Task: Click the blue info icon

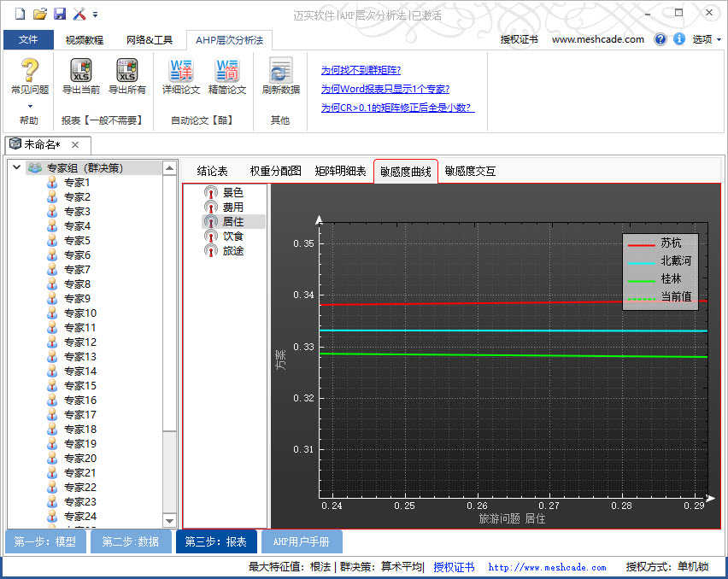Action: click(678, 39)
